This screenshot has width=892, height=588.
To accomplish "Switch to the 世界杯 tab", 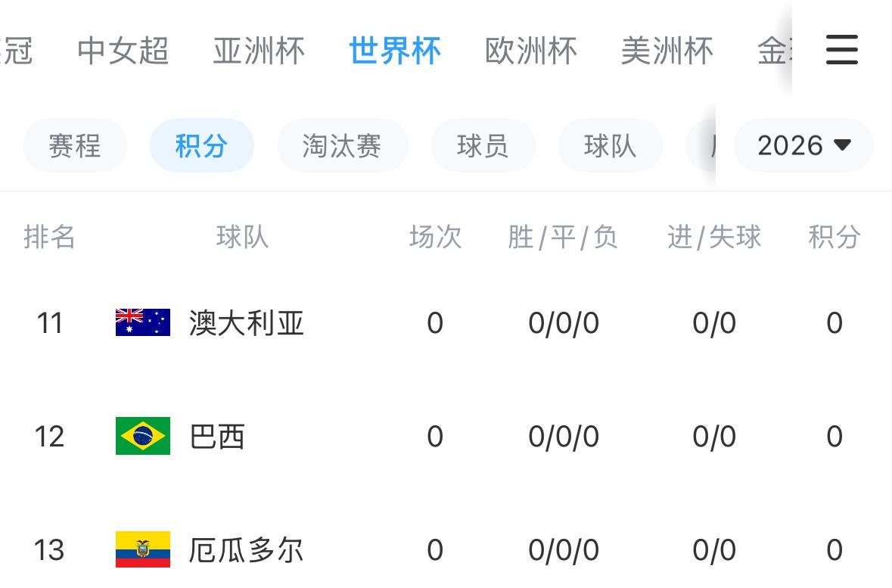I will 394,51.
